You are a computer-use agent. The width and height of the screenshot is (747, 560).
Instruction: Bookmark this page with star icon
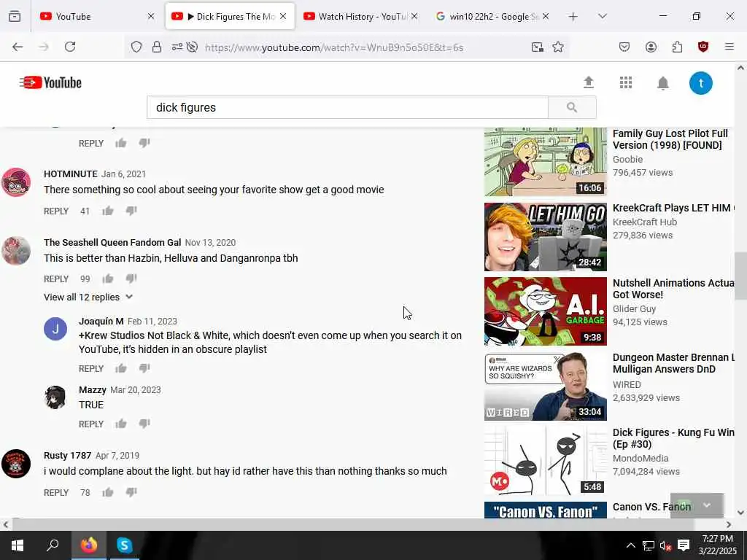(x=558, y=47)
